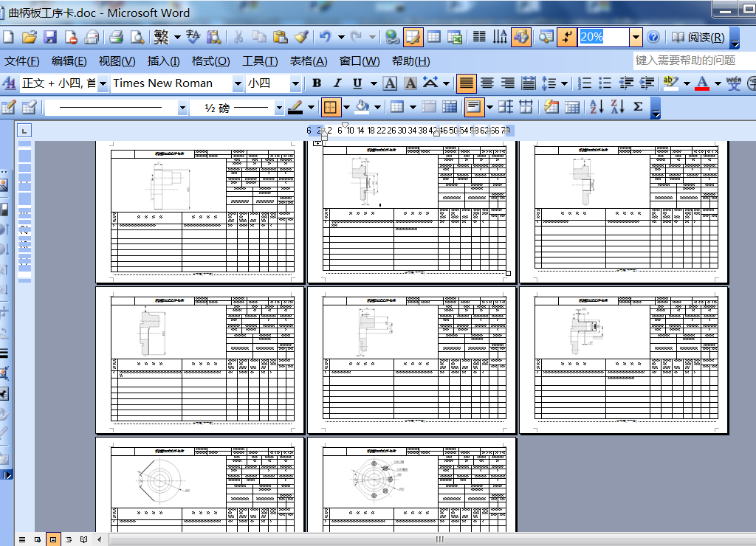Toggle the Tables and Borders toolbar button

pos(413,37)
